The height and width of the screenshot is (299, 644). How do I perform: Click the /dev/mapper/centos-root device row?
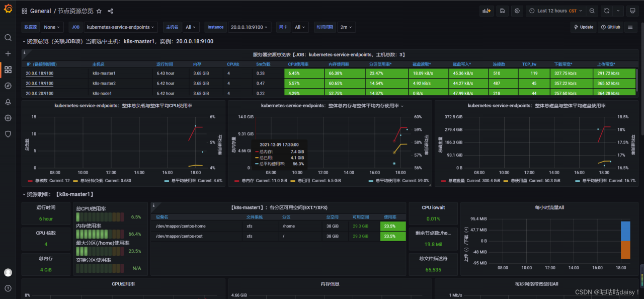278,236
